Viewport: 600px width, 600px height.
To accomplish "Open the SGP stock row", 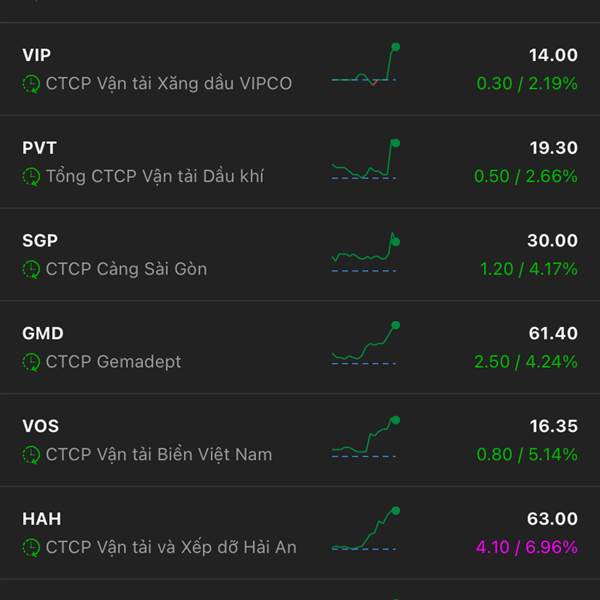I will 300,254.
